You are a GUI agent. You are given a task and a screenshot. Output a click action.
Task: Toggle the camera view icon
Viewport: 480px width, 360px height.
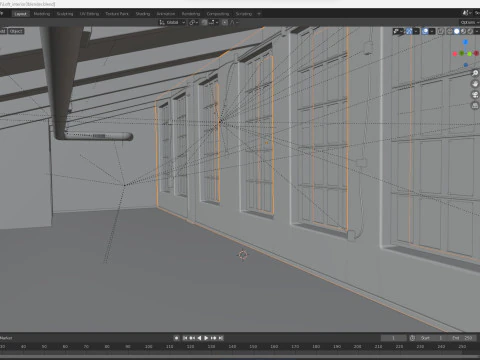475,95
